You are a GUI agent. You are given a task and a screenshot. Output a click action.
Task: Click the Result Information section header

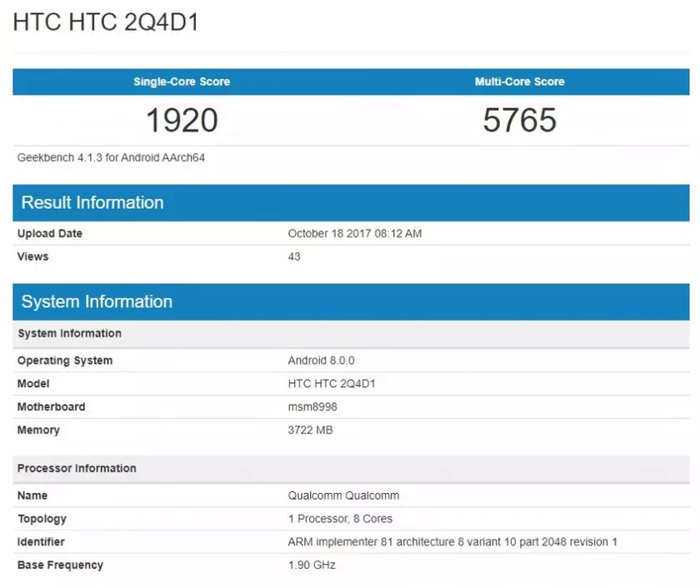92,202
